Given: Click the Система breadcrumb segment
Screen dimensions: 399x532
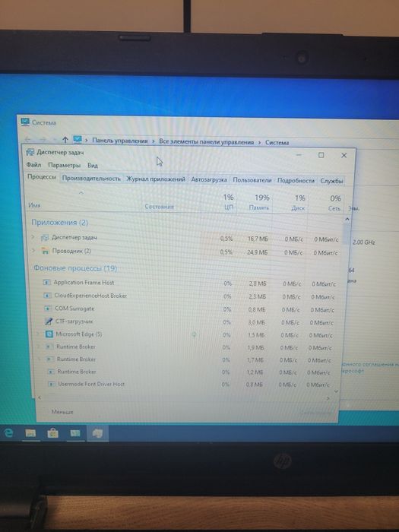Looking at the screenshot, I should pyautogui.click(x=277, y=143).
